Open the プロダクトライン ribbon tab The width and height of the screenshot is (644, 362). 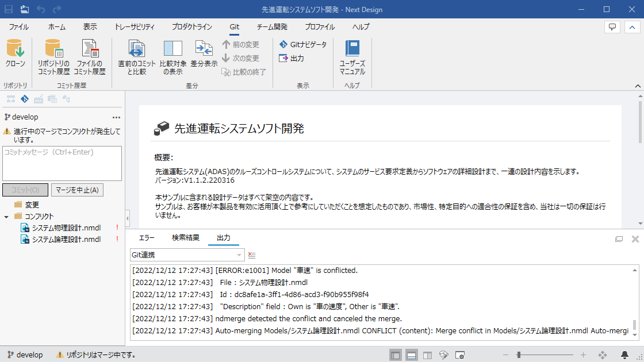point(192,27)
